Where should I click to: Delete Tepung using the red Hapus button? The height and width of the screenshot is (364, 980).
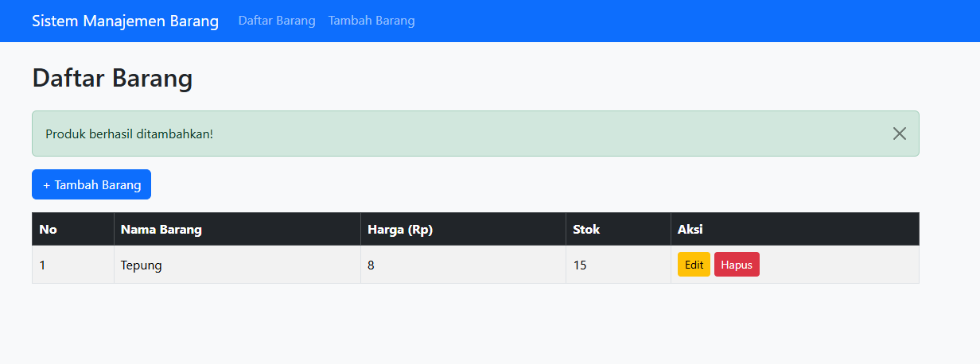[x=737, y=265]
